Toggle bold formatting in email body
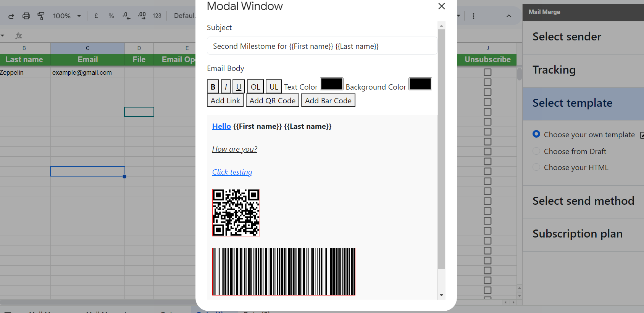Viewport: 644px width, 313px height. click(x=213, y=87)
